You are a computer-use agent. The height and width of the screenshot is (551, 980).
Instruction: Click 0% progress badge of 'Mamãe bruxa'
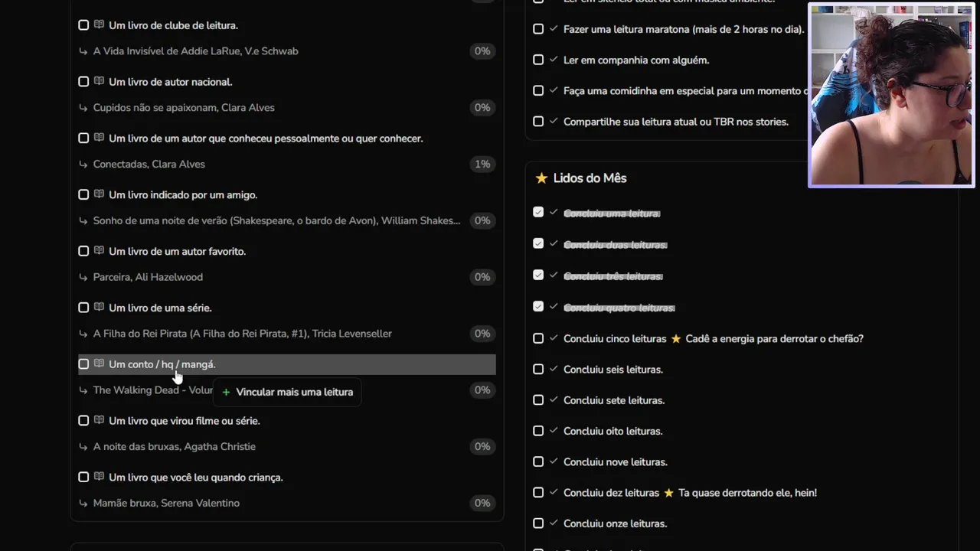[482, 504]
